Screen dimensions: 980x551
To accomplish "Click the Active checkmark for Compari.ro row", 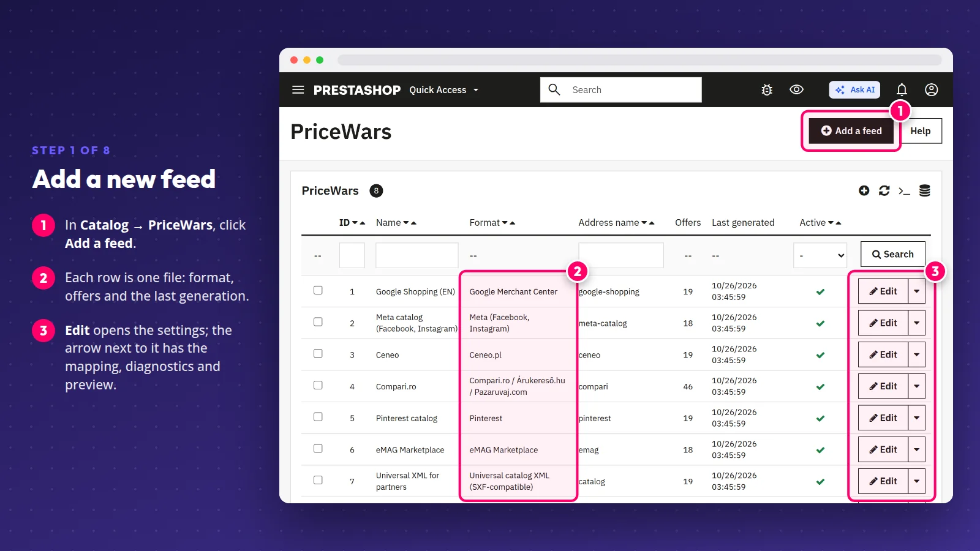I will [820, 387].
